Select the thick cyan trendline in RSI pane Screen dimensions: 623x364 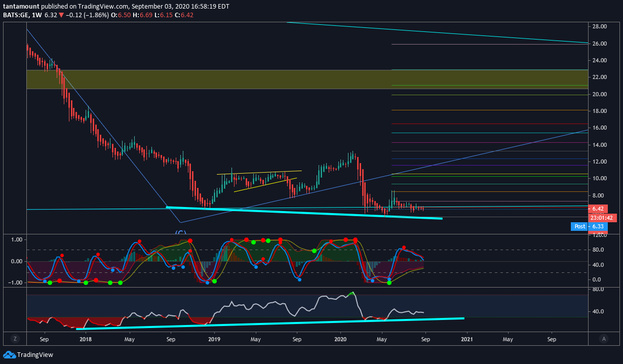[x=270, y=323]
